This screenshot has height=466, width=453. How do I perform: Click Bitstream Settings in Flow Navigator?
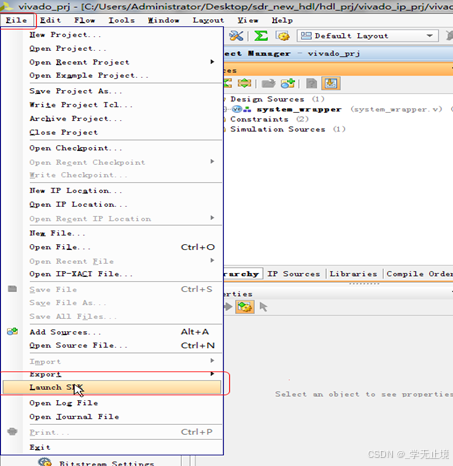pos(107,463)
